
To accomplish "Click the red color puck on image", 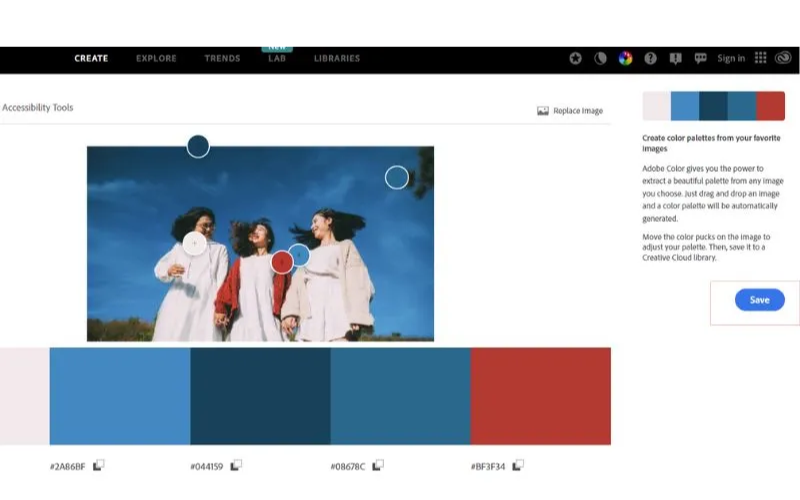I will click(282, 262).
